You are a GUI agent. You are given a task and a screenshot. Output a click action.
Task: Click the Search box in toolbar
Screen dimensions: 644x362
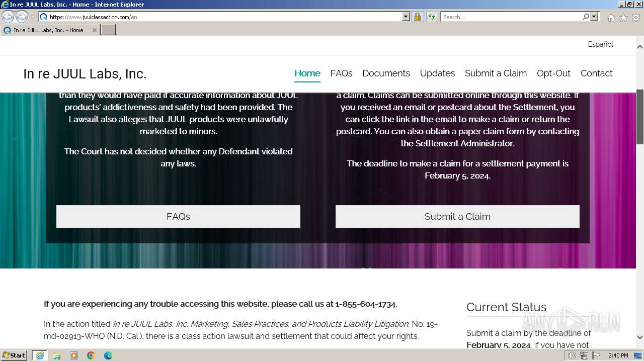512,17
